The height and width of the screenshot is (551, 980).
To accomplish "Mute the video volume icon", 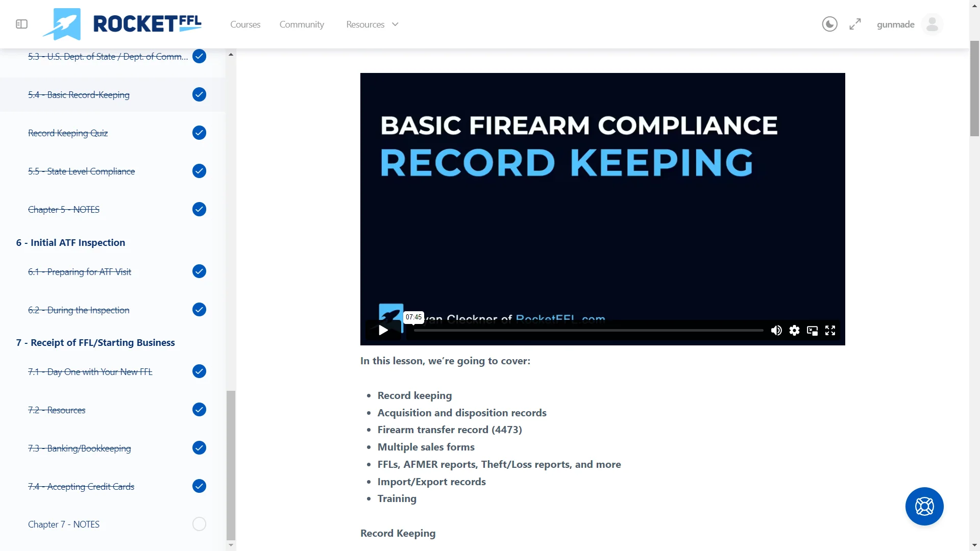I will (x=776, y=331).
